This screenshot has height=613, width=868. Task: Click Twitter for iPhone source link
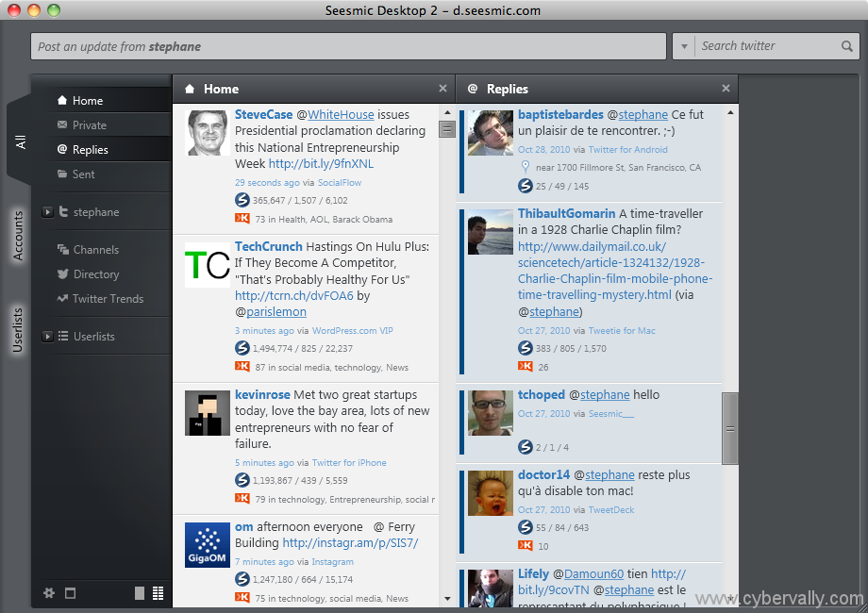pyautogui.click(x=349, y=462)
